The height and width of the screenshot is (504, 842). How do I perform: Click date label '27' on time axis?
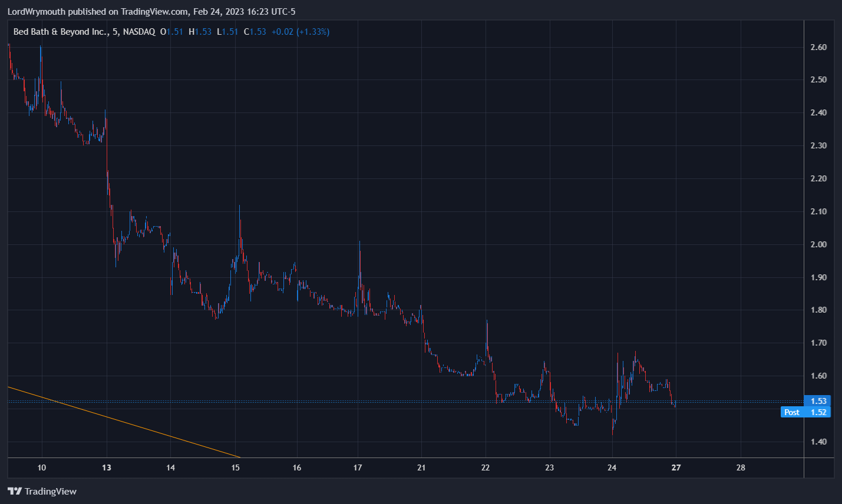pyautogui.click(x=676, y=467)
